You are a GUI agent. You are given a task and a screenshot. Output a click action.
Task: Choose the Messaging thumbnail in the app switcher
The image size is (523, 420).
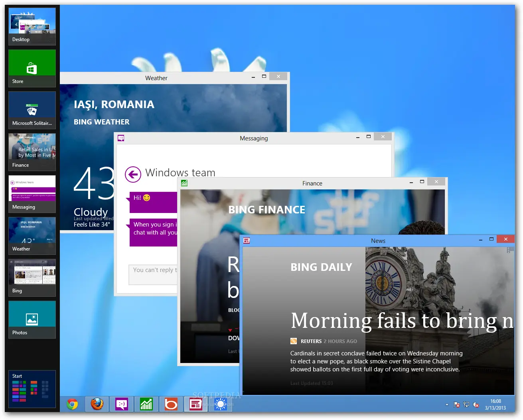pyautogui.click(x=32, y=194)
